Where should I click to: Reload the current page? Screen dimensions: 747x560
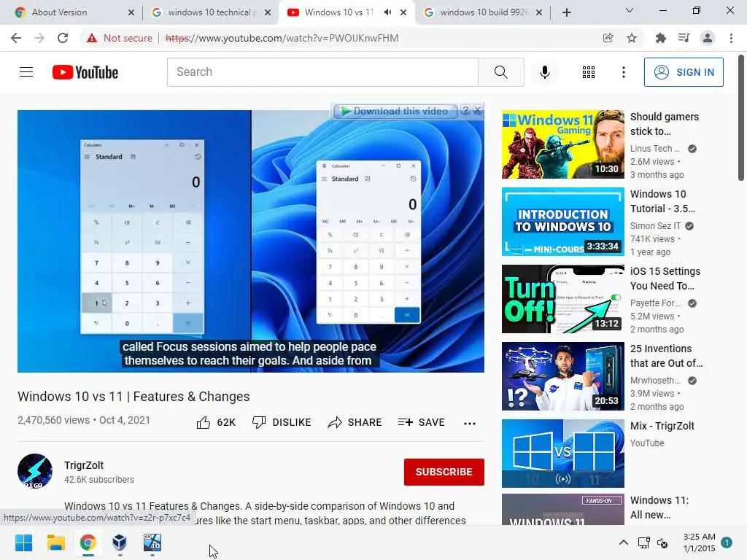pos(63,38)
